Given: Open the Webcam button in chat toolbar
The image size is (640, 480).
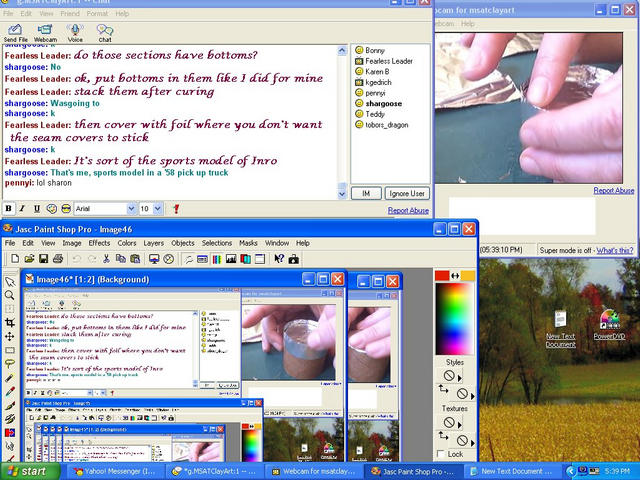Looking at the screenshot, I should (45, 33).
